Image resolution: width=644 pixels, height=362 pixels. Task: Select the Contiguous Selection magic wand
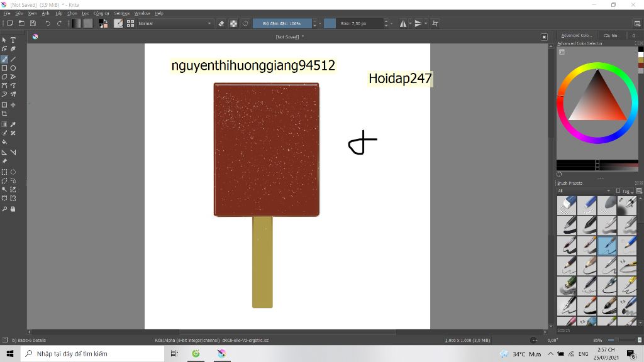pos(4,190)
